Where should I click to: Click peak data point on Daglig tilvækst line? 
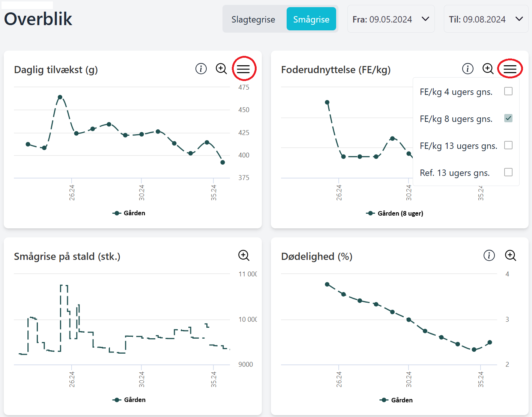pyautogui.click(x=60, y=97)
